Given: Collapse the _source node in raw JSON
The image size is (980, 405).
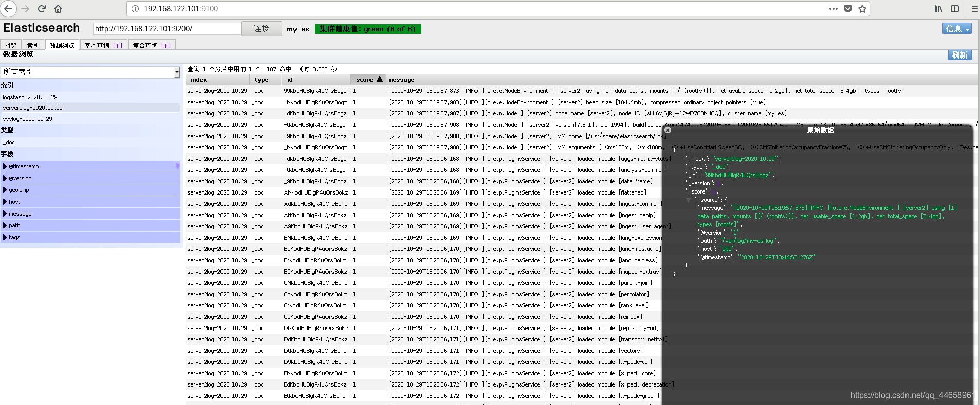Looking at the screenshot, I should pos(689,200).
